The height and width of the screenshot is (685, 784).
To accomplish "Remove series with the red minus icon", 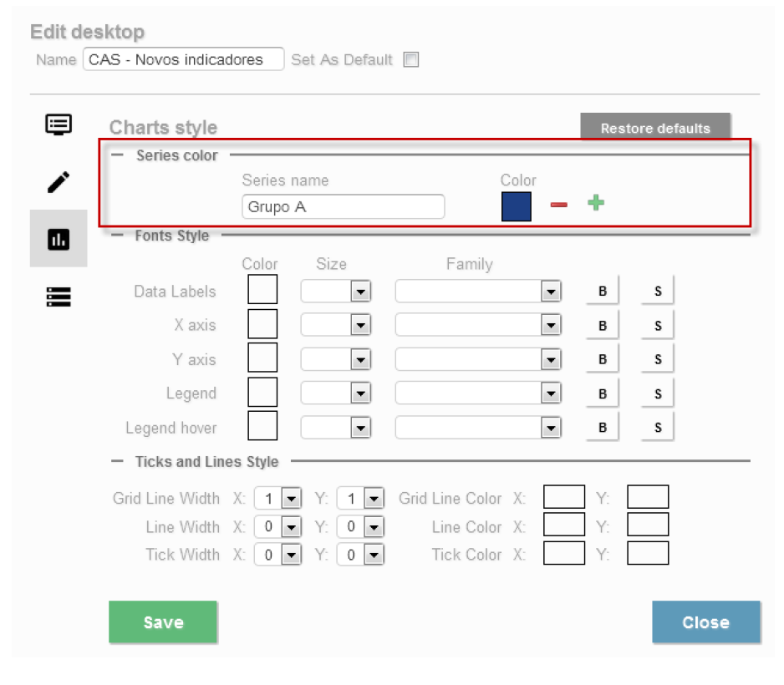I will coord(559,205).
